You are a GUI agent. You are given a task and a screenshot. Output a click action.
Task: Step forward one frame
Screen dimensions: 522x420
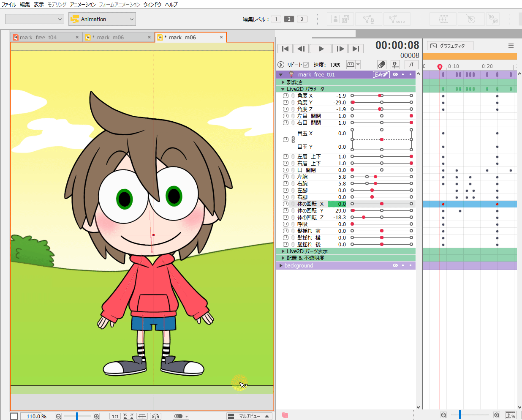[x=340, y=49]
